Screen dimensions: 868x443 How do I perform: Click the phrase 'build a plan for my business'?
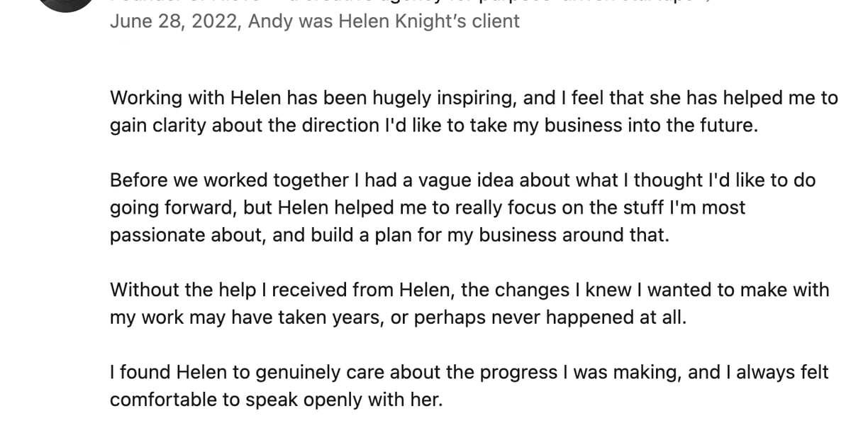[x=445, y=235]
